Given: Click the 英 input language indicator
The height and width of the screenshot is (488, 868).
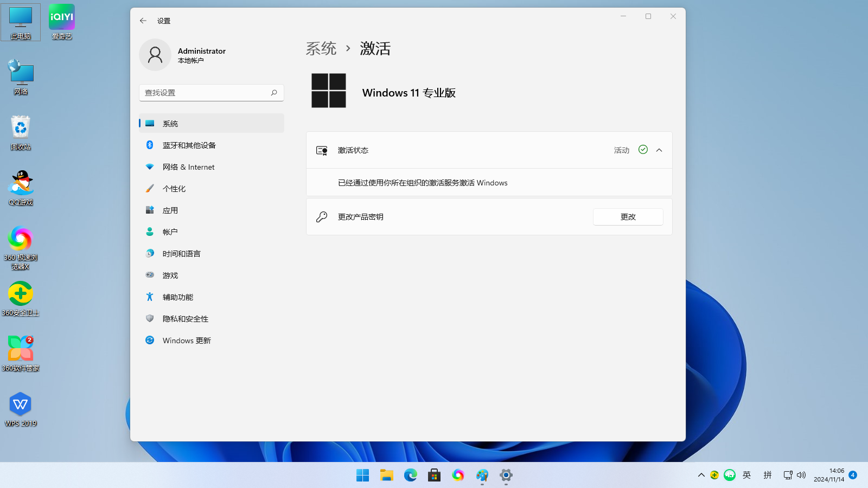Looking at the screenshot, I should (x=747, y=475).
